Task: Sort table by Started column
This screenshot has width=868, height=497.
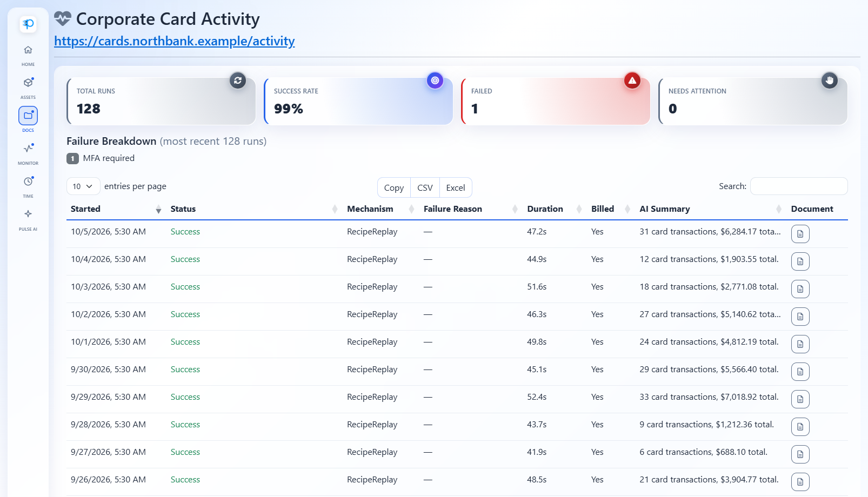Action: [x=116, y=209]
